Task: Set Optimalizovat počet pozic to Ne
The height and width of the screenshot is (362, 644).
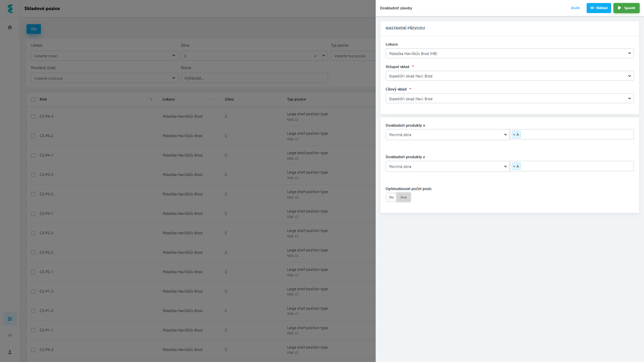Action: 391,197
